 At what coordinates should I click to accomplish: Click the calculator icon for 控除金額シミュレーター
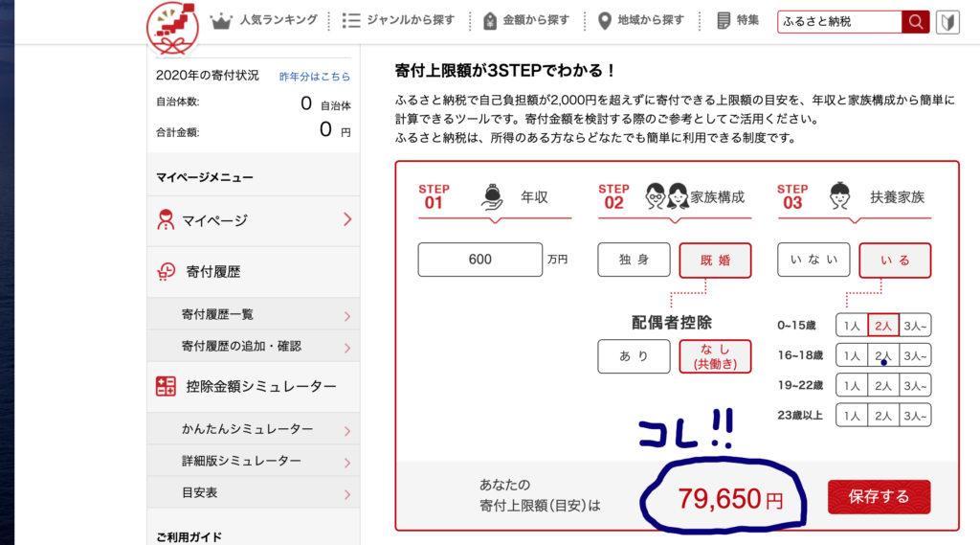pyautogui.click(x=166, y=386)
